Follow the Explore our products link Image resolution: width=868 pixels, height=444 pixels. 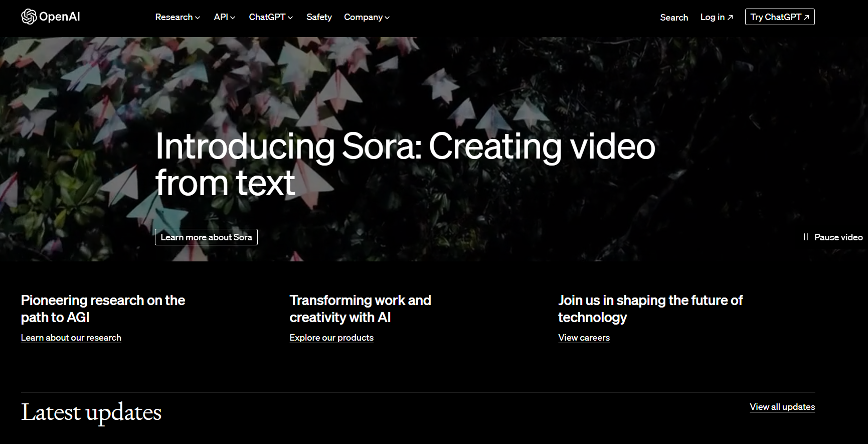coord(331,338)
